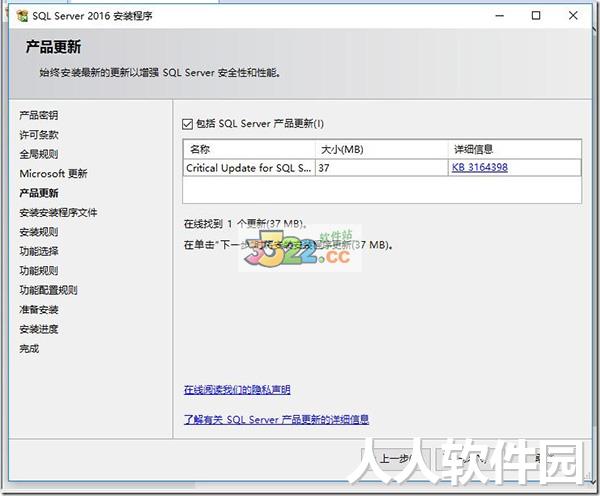Click the 安装进度 step in sidebar

click(39, 329)
